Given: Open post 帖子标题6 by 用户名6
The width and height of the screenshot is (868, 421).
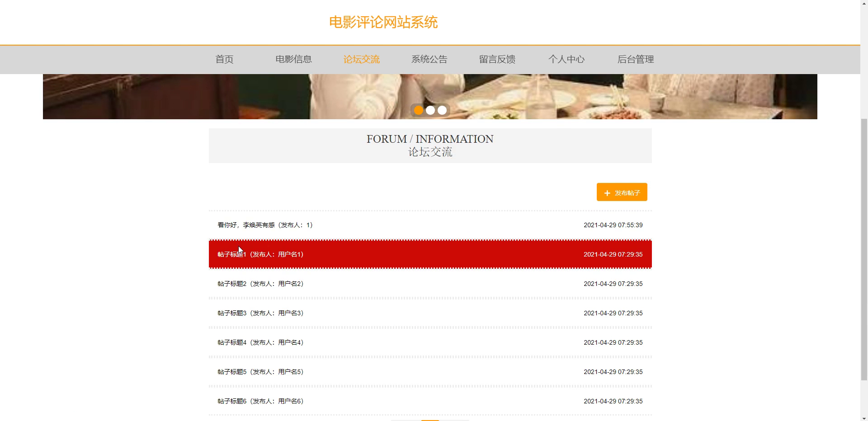Looking at the screenshot, I should coord(430,401).
